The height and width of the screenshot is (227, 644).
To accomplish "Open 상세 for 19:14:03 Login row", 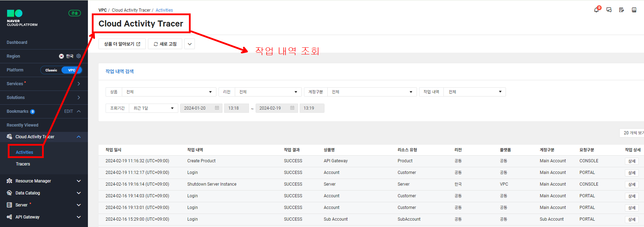I will (632, 196).
